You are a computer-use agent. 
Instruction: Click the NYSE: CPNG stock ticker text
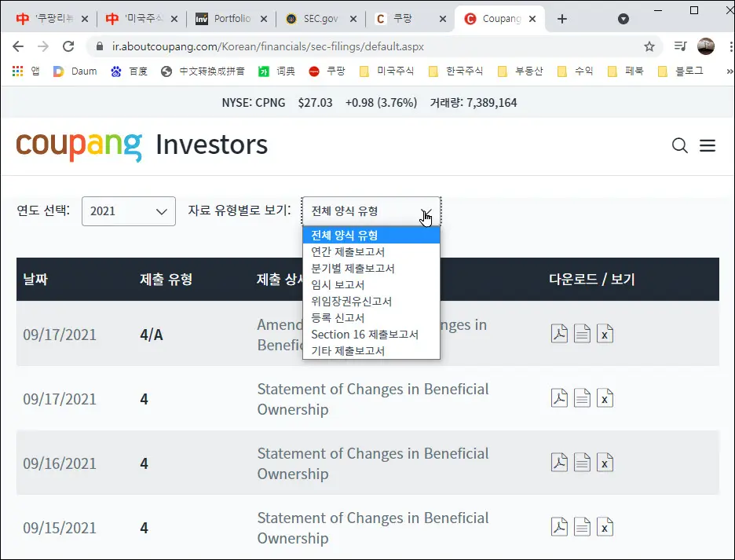click(254, 103)
